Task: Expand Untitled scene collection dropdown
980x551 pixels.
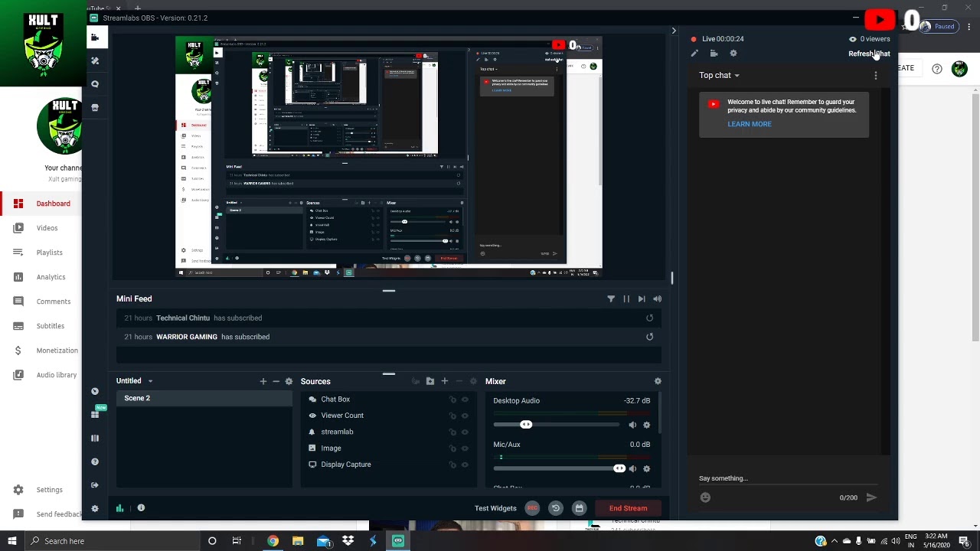Action: (x=150, y=381)
